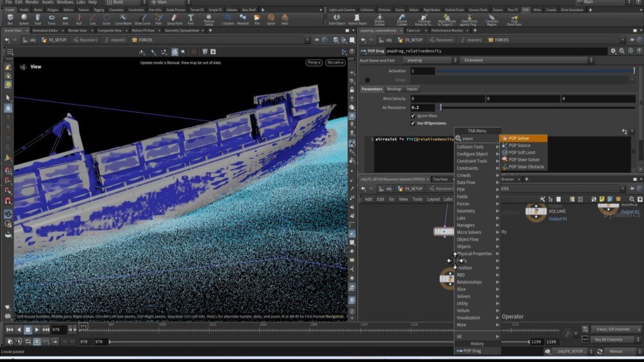Toggle the Ignore Mass checkbox
Viewport: 644px width, 362px height.
pos(413,116)
